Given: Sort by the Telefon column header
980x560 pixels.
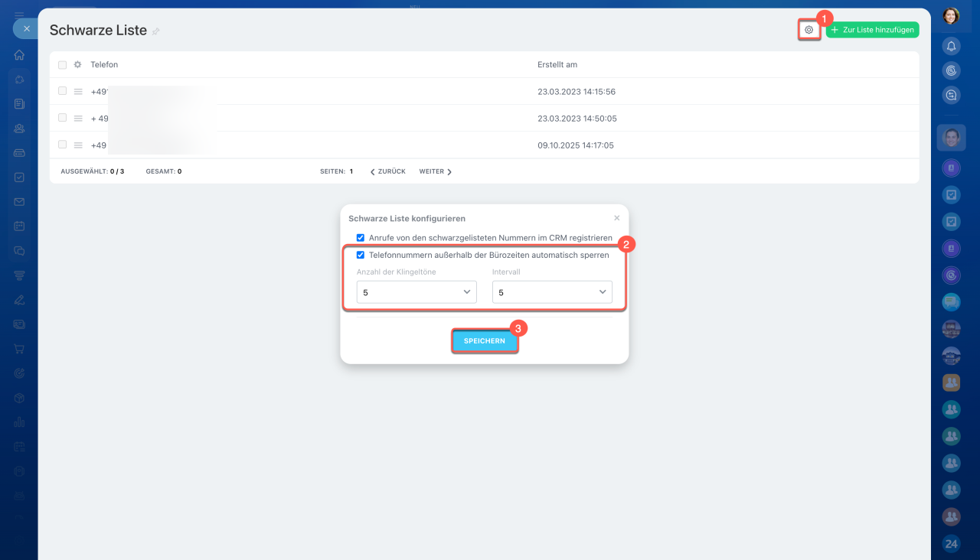Looking at the screenshot, I should click(x=104, y=65).
